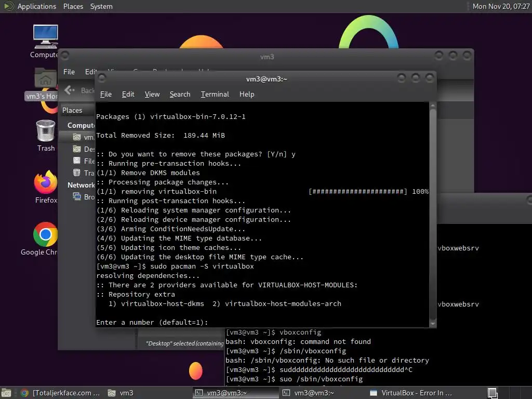Screen dimensions: 532x399
Task: Switch to the vm3 file manager taskbar entry
Action: [121, 393]
